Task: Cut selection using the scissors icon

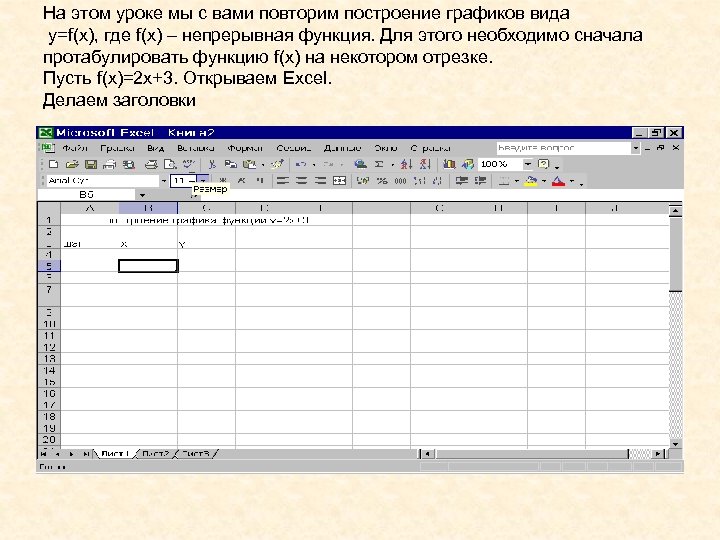Action: [x=212, y=164]
